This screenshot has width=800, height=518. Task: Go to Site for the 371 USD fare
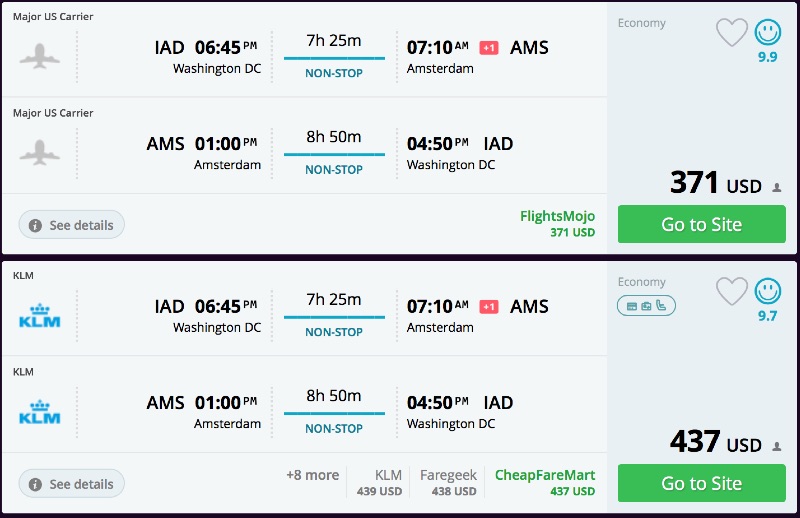701,224
